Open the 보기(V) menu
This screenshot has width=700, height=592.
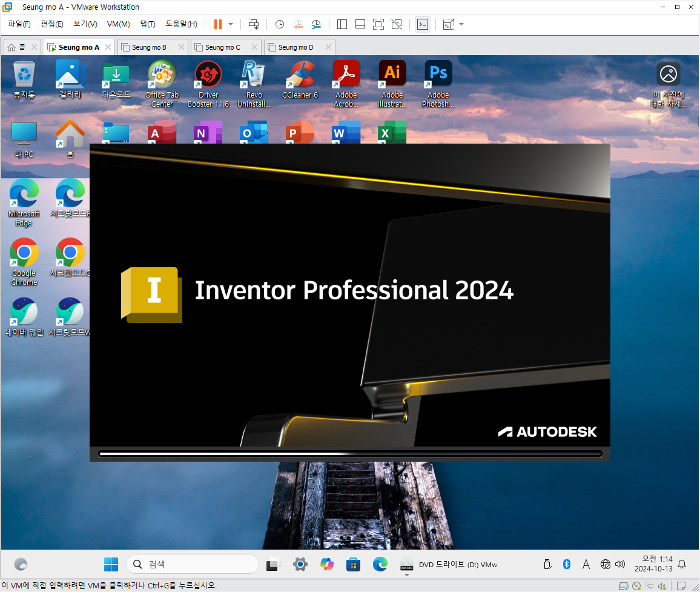click(85, 24)
